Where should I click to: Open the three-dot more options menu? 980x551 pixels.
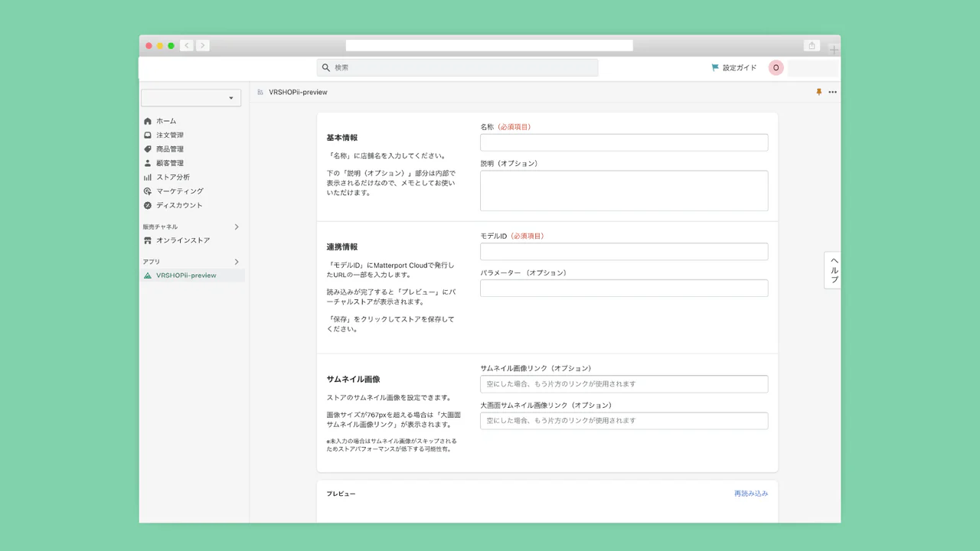[832, 92]
